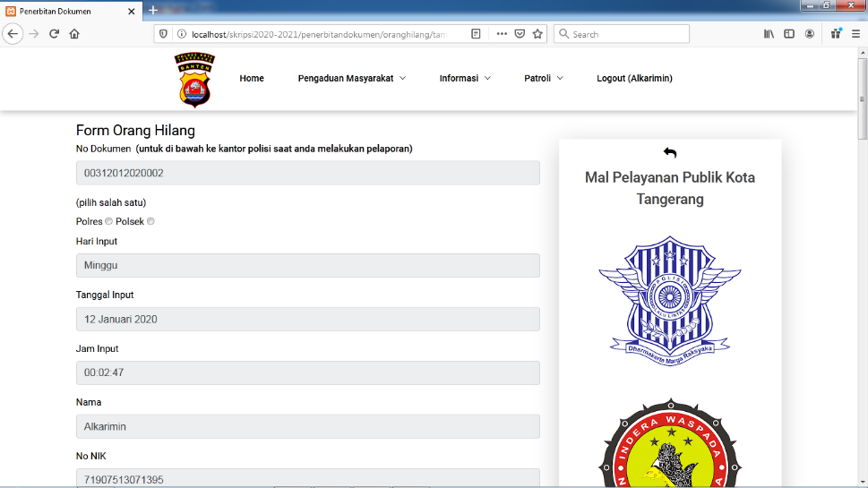Show sidebars icon in toolbar

point(789,34)
